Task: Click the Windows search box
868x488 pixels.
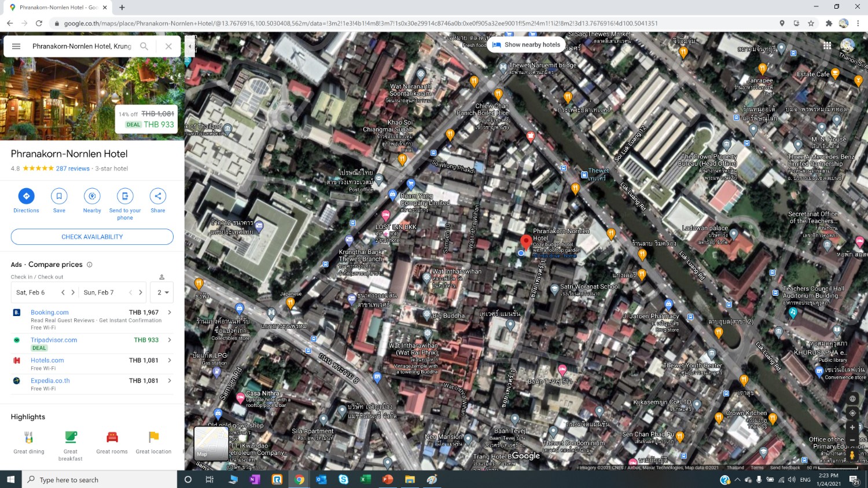Action: (x=100, y=479)
